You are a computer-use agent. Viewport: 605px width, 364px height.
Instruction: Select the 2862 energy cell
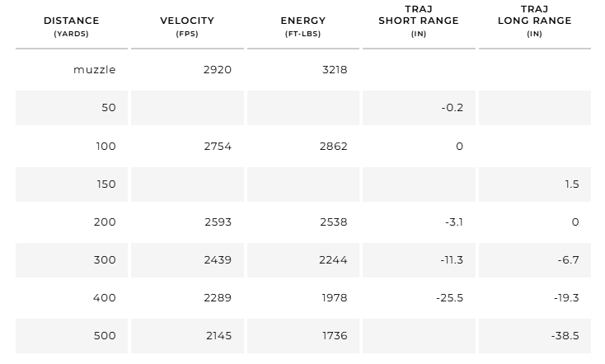pyautogui.click(x=334, y=146)
